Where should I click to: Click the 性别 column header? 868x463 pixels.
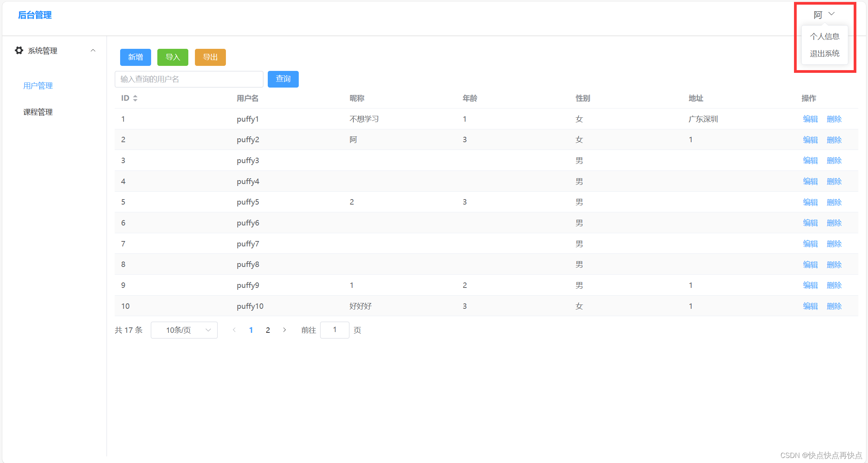pos(583,98)
